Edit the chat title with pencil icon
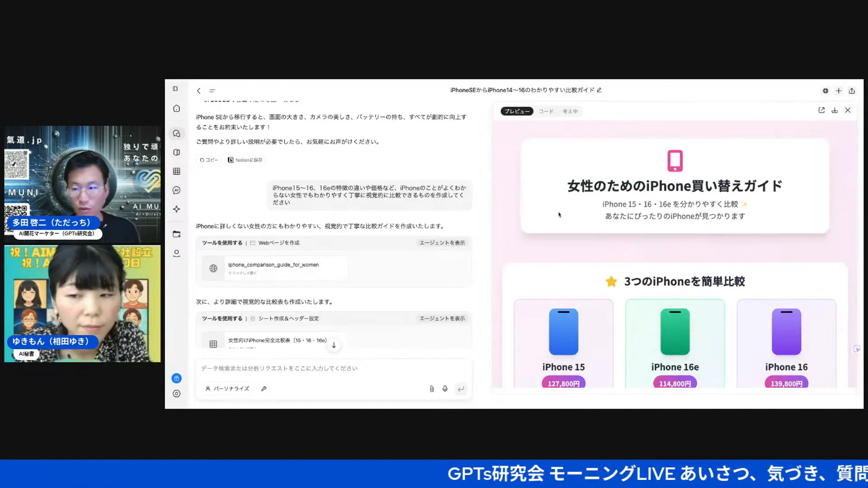868x488 pixels. click(599, 90)
